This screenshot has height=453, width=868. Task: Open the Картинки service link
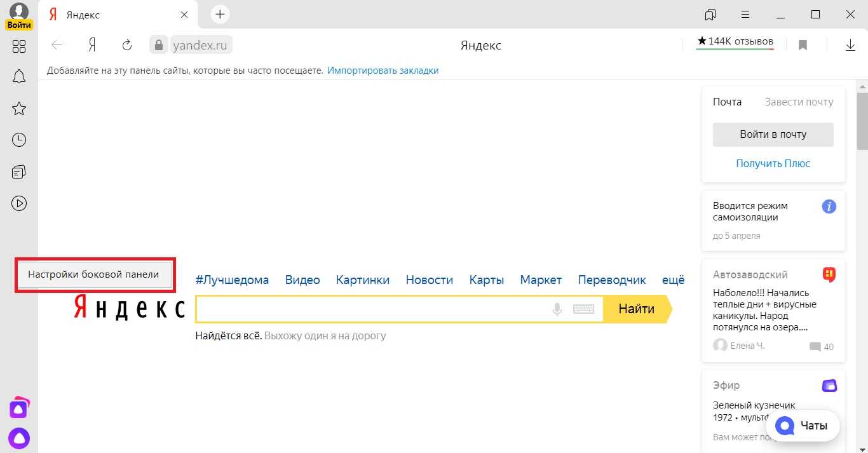[x=363, y=280]
